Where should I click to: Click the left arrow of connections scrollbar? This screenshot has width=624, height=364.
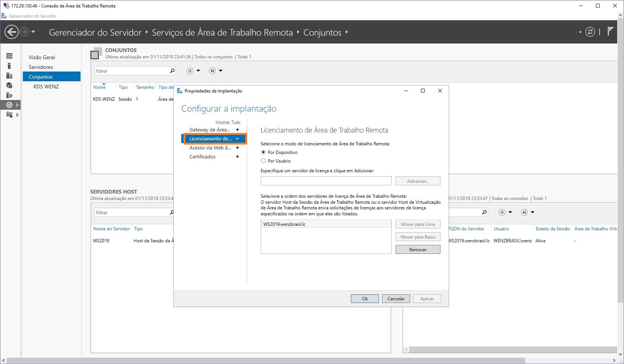tap(406, 350)
